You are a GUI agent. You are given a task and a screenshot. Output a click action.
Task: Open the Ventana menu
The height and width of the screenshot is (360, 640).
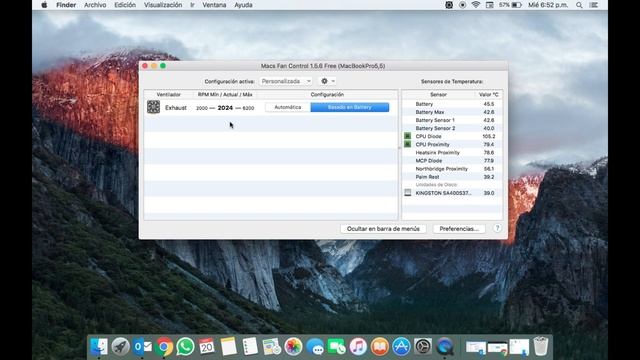click(x=214, y=5)
